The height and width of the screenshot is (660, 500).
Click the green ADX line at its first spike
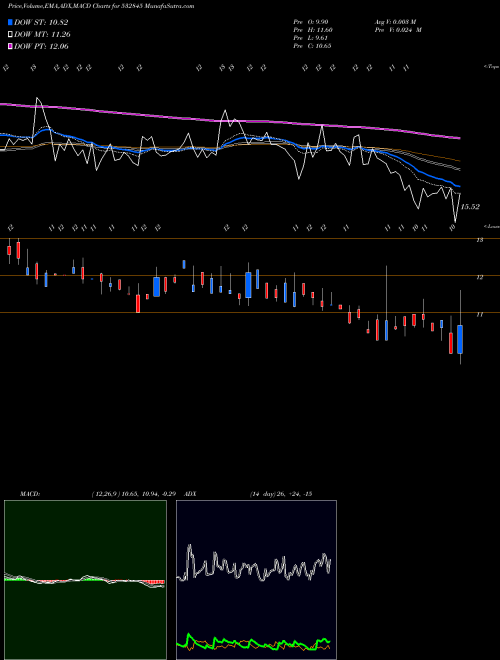point(189,635)
